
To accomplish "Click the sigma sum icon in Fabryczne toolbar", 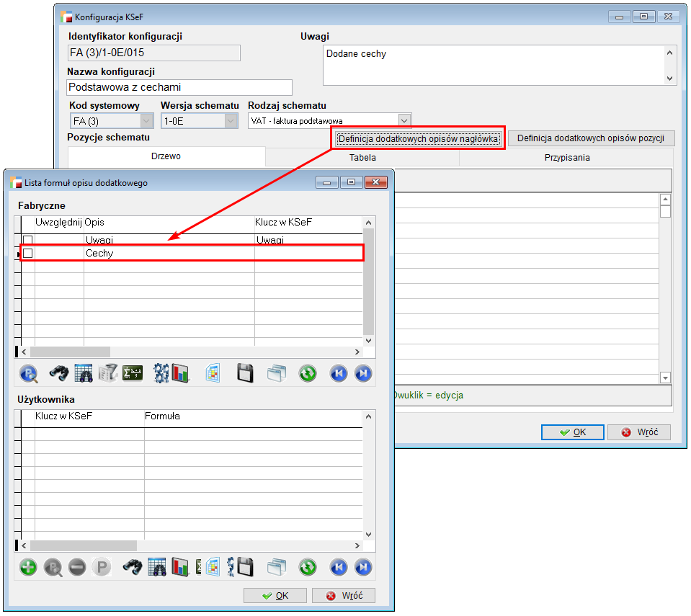I will [133, 372].
